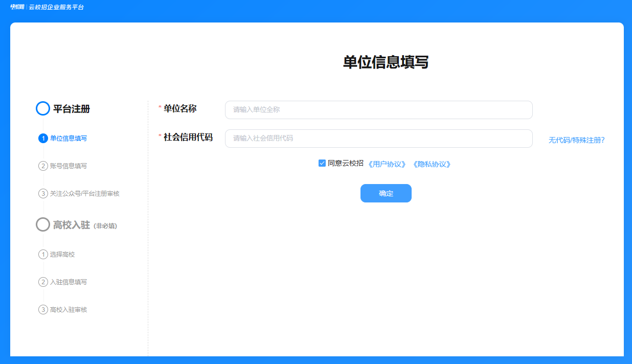Click step 3 icon beside 高校入驻审核
Screen dimensions: 632x364
tap(43, 309)
